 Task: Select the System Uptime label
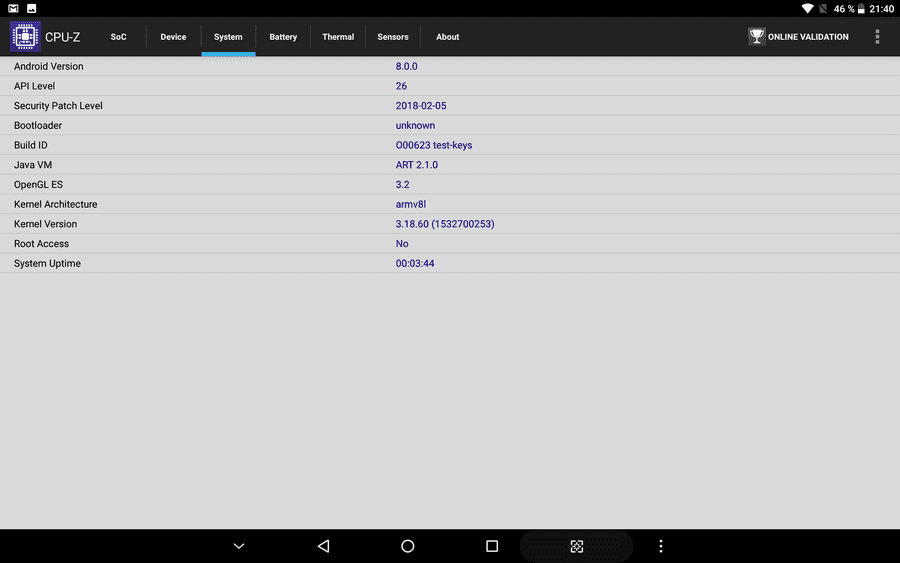(x=48, y=263)
